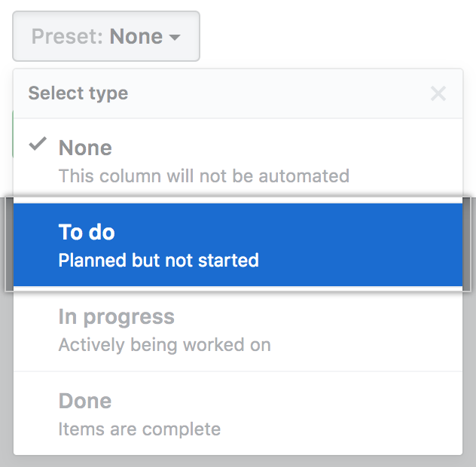Click bold 'None' in Preset button
The image size is (476, 467).
136,36
